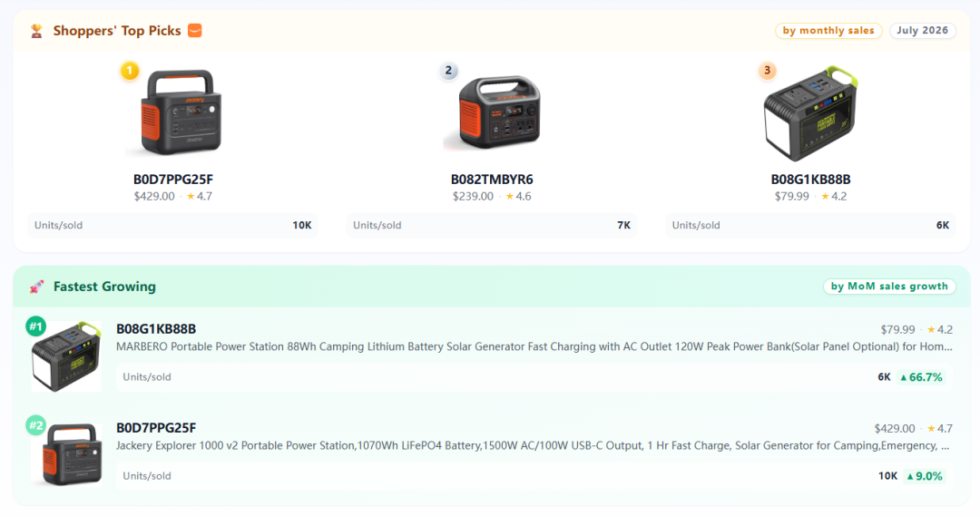The image size is (980, 516).
Task: Click the bronze rank 3 badge
Action: 767,71
